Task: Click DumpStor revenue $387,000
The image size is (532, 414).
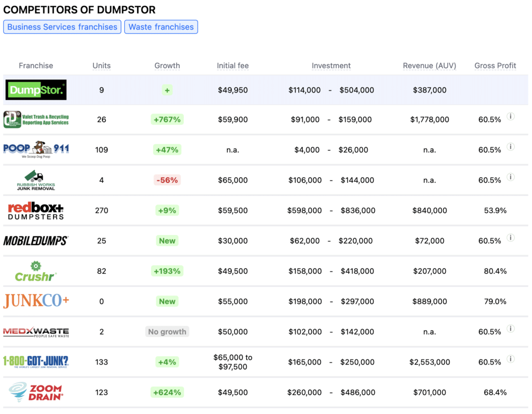Action: tap(430, 90)
